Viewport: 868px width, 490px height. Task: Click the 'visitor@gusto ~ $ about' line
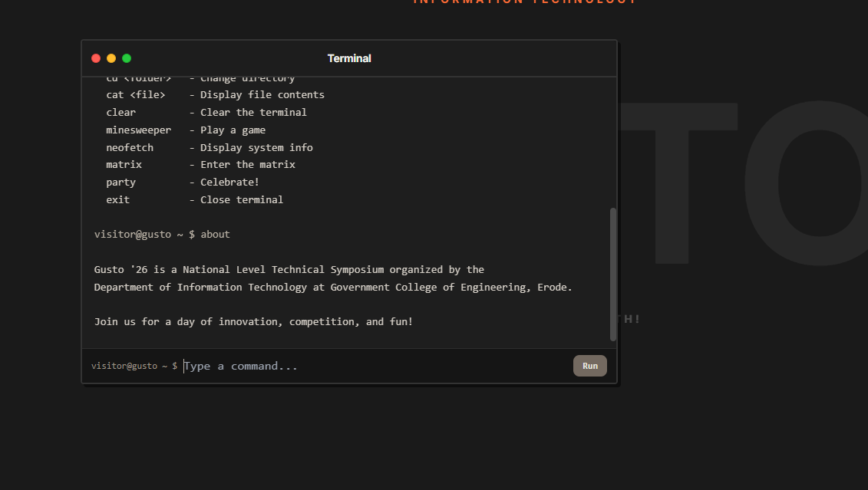click(162, 235)
